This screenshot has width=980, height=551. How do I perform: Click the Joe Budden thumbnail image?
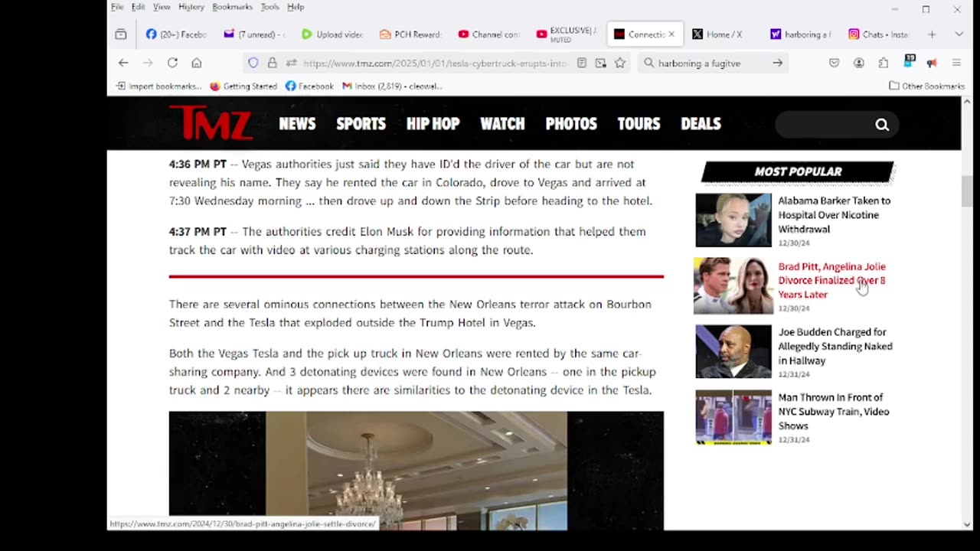pos(733,351)
